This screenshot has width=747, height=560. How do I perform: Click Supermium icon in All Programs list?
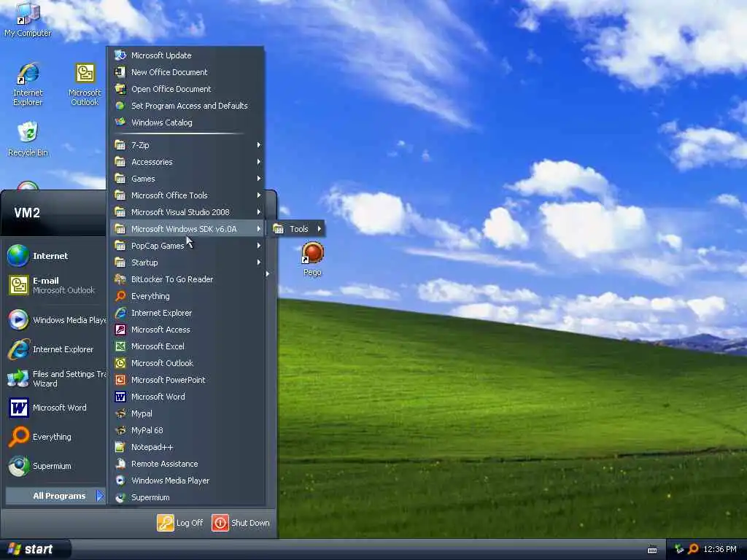[x=120, y=497]
